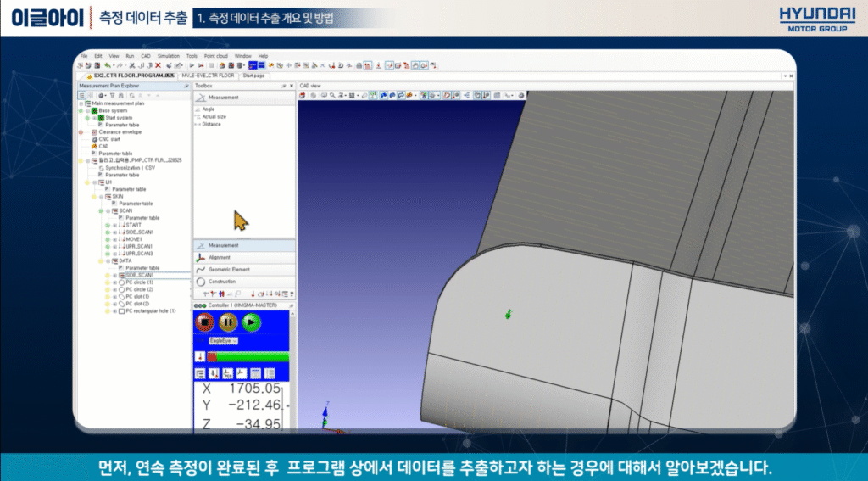Image resolution: width=868 pixels, height=481 pixels.
Task: Expand the PC rectangular hole (1) node
Action: point(115,310)
